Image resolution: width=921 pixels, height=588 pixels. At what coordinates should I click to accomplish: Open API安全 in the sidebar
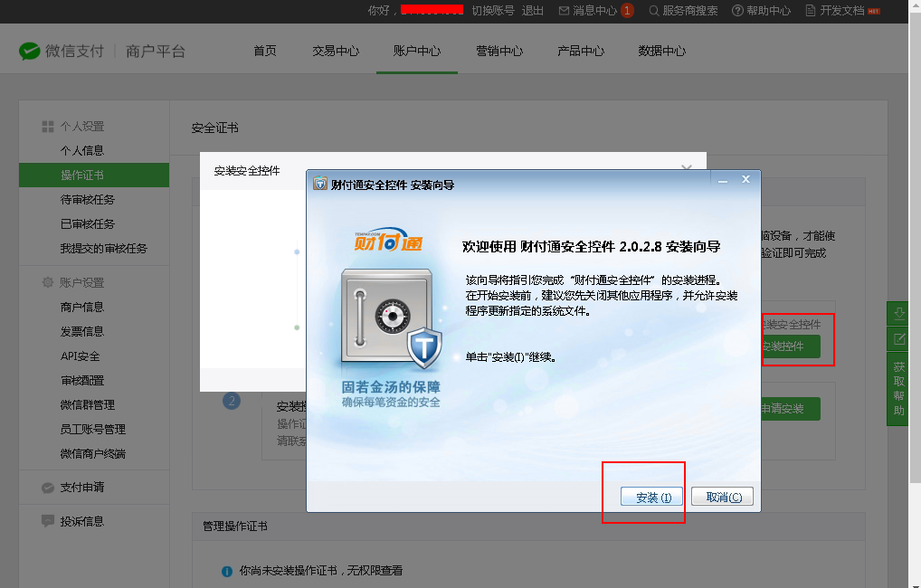pyautogui.click(x=81, y=356)
